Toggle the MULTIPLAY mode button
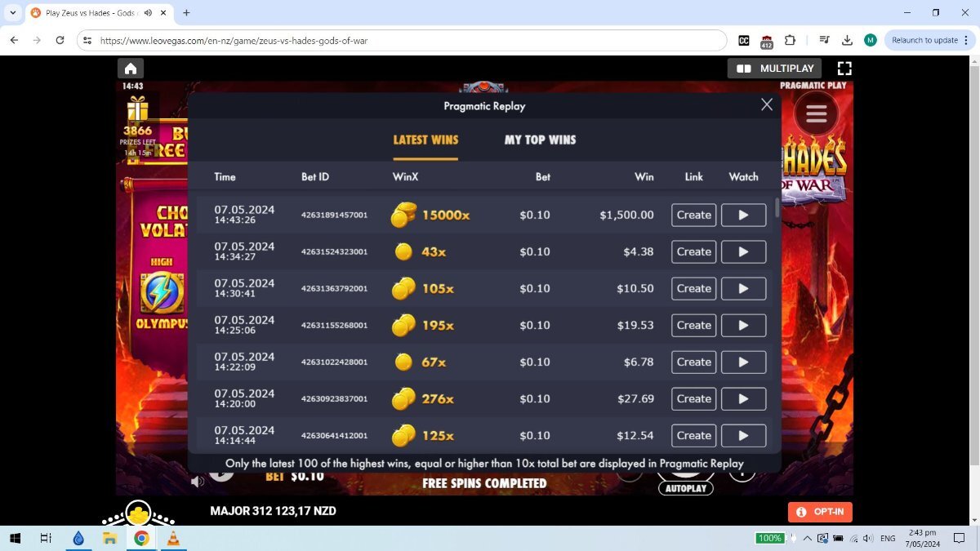980x551 pixels. pyautogui.click(x=775, y=69)
